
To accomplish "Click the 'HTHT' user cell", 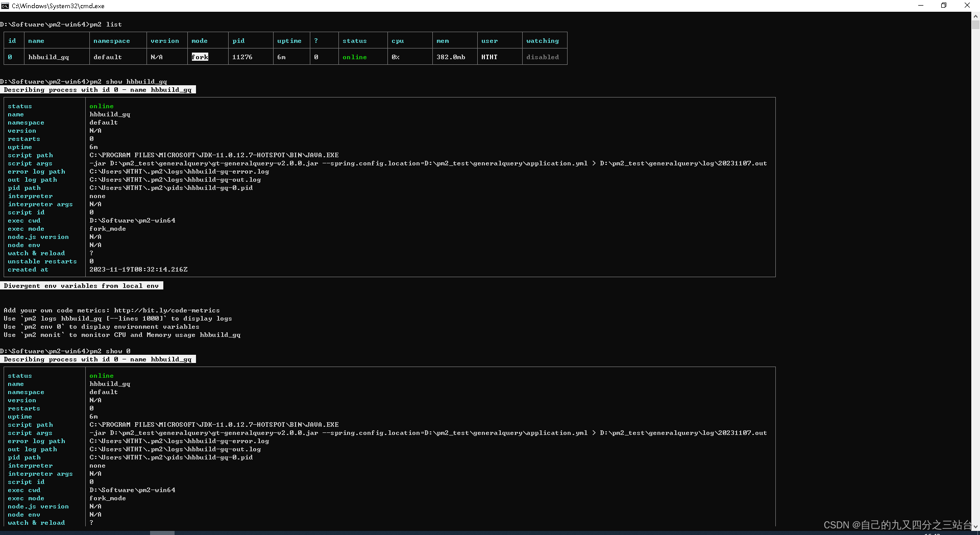I will (489, 57).
